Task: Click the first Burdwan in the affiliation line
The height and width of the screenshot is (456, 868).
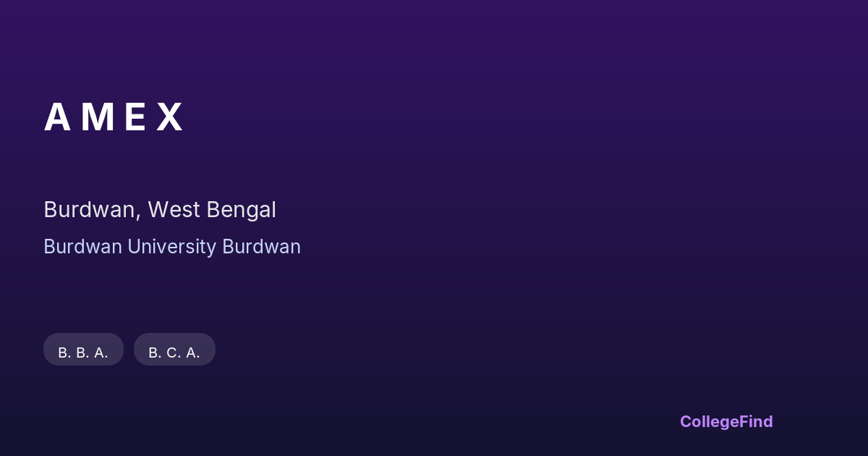Action: [x=82, y=247]
